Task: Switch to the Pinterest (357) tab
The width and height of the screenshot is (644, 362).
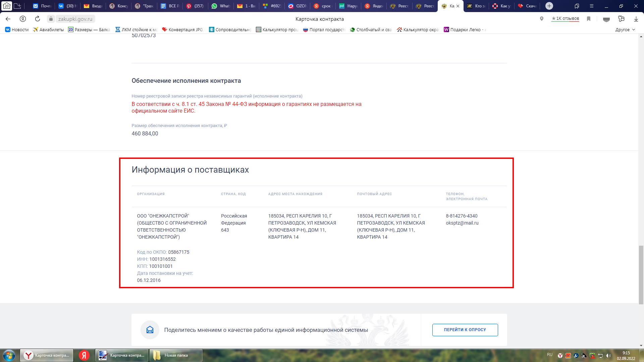Action: coord(195,6)
